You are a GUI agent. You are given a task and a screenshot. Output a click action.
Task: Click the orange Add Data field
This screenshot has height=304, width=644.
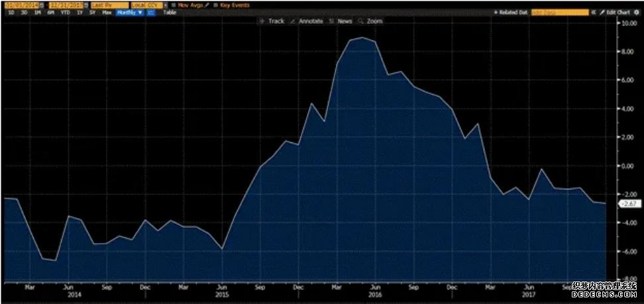point(560,13)
